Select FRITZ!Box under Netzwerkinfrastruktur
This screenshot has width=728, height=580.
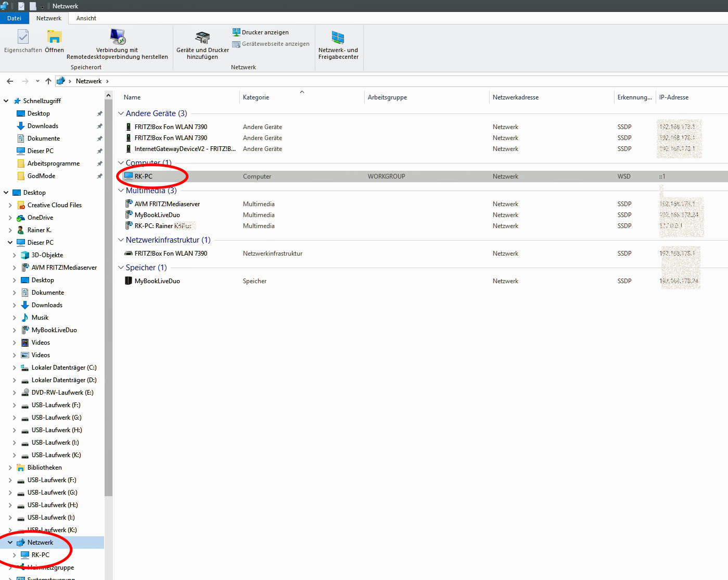pos(166,254)
